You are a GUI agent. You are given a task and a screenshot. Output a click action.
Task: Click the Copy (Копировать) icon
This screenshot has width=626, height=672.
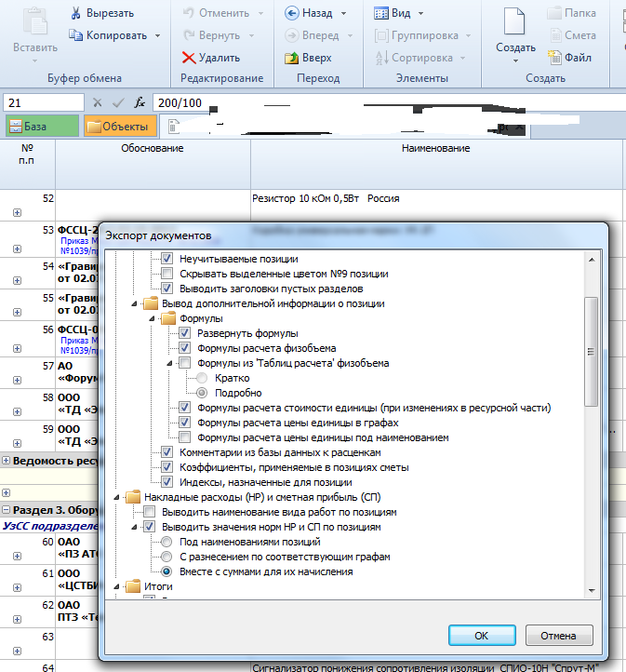pyautogui.click(x=75, y=35)
